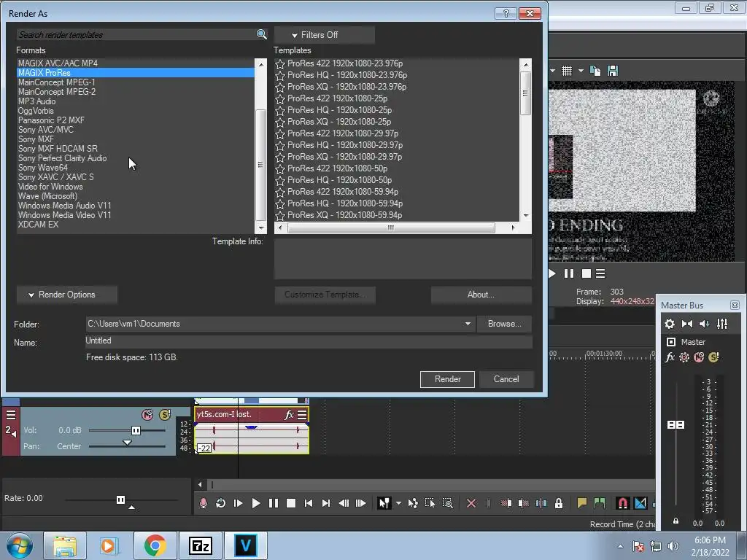The width and height of the screenshot is (747, 560).
Task: Open Master FX in Master Bus
Action: 670,357
